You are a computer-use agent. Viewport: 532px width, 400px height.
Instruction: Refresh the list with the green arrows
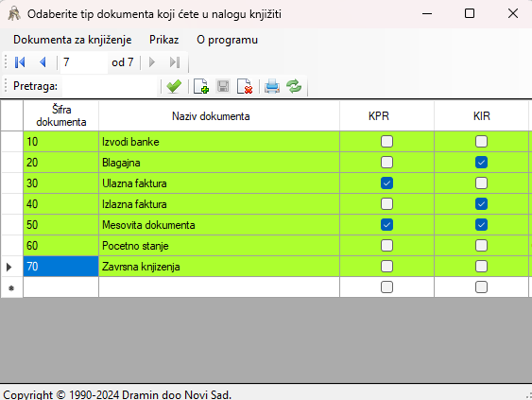(x=294, y=86)
